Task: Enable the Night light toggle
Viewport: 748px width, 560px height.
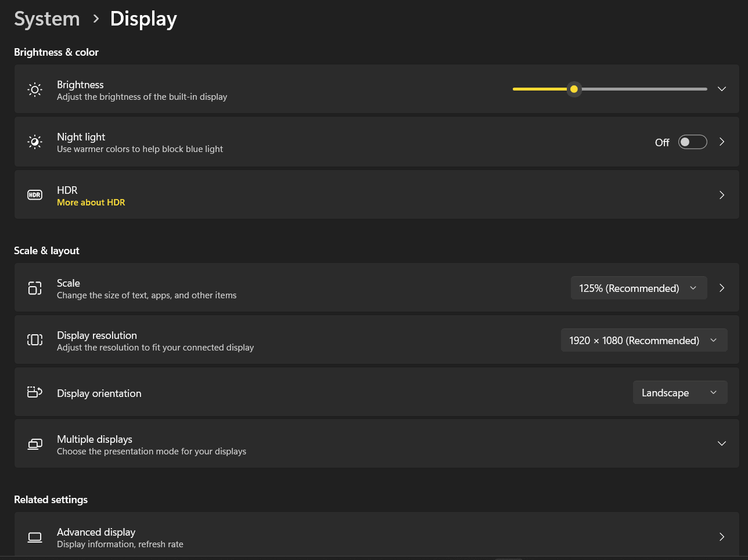Action: [692, 142]
